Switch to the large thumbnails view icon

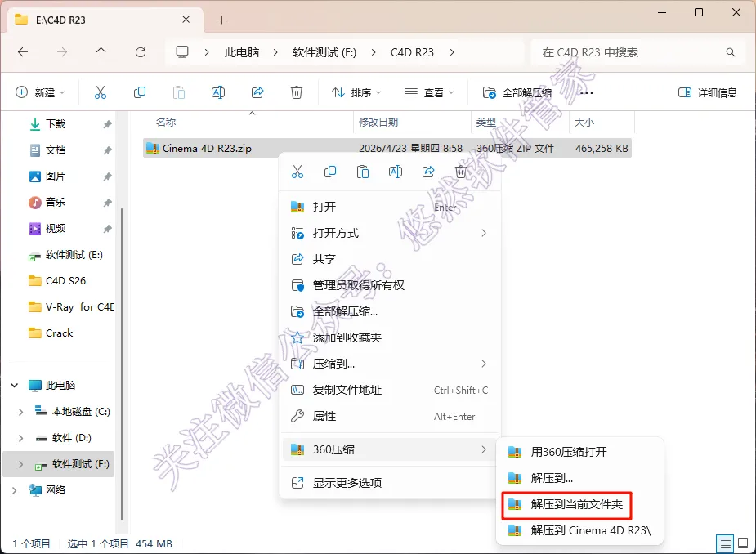(x=743, y=544)
